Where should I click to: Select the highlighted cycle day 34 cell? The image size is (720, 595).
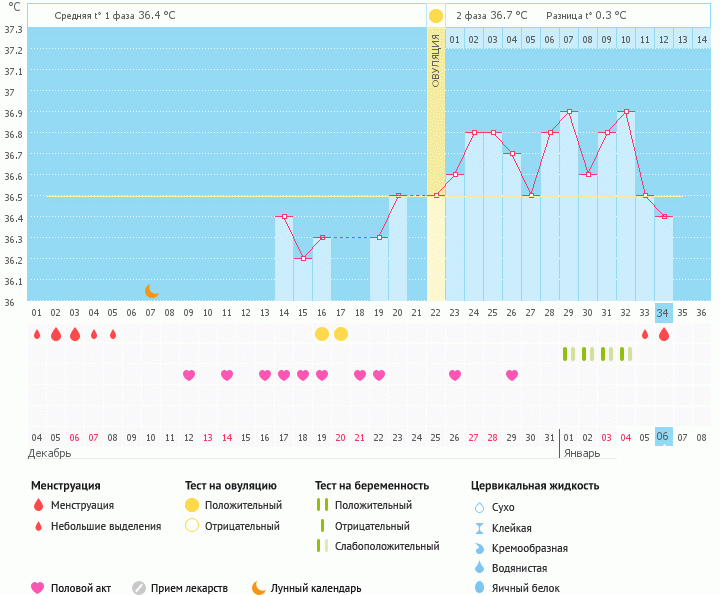point(663,312)
